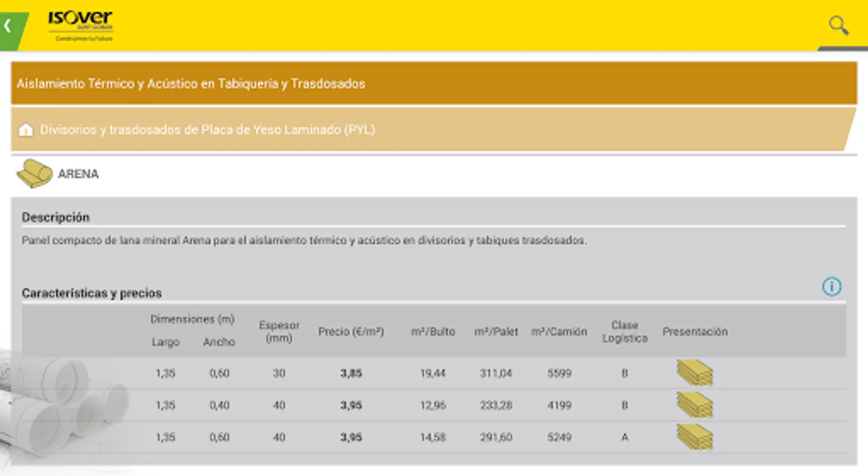
Task: Select the 0,40 Ancho value
Action: coord(219,406)
